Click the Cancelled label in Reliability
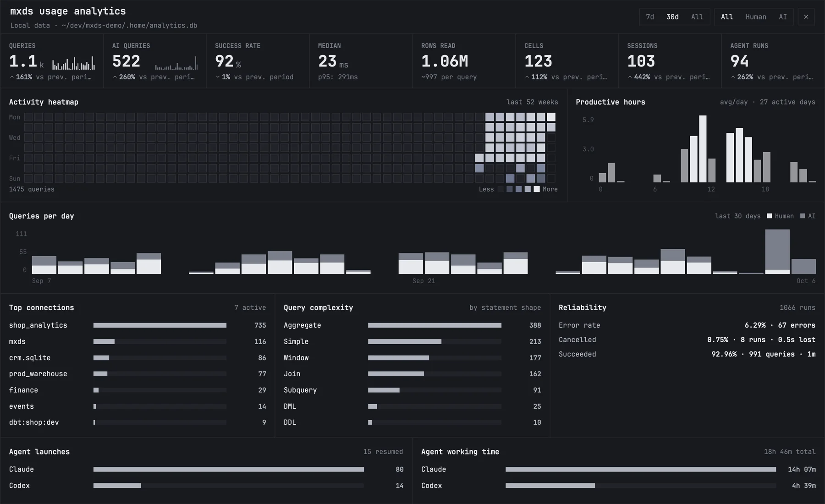 [x=577, y=340]
